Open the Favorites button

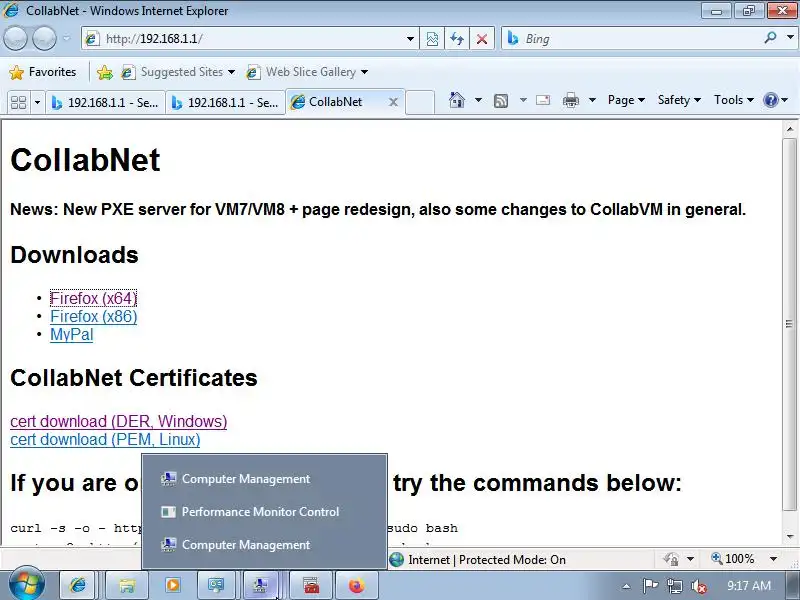tap(43, 72)
